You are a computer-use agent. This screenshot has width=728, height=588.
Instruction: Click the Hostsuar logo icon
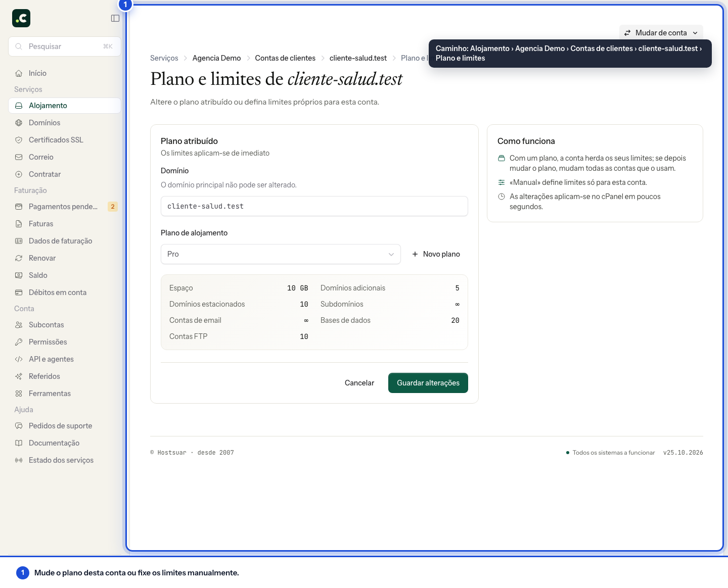tap(21, 18)
